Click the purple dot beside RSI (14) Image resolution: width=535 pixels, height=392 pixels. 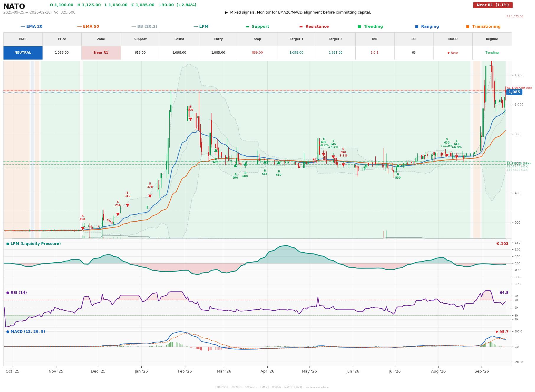(x=8, y=293)
